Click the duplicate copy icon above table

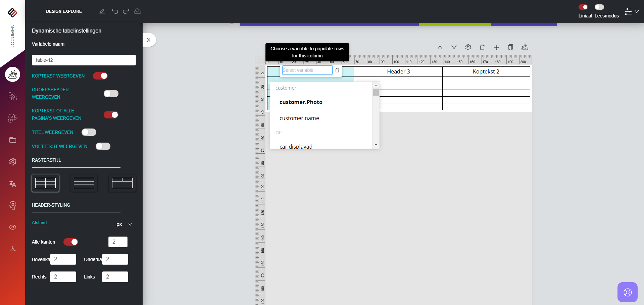click(510, 47)
